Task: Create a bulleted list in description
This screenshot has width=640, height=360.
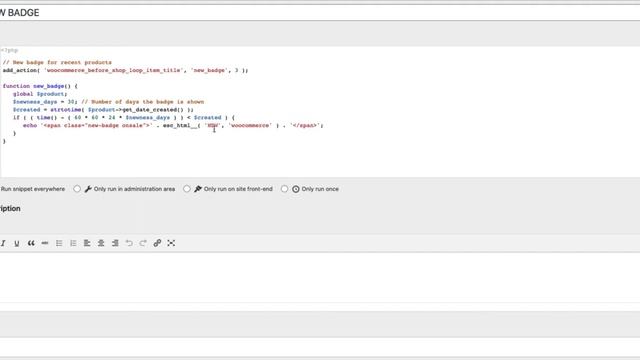Action: click(59, 243)
